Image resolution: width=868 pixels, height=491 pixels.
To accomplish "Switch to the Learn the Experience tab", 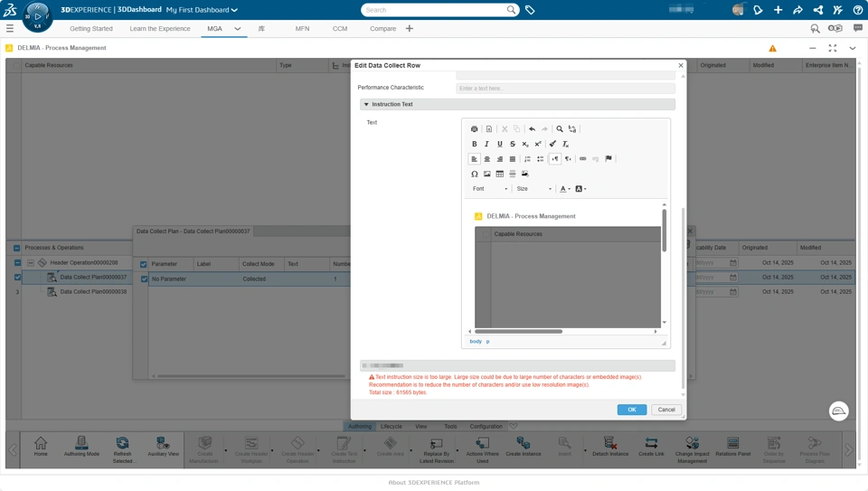I will click(x=160, y=29).
